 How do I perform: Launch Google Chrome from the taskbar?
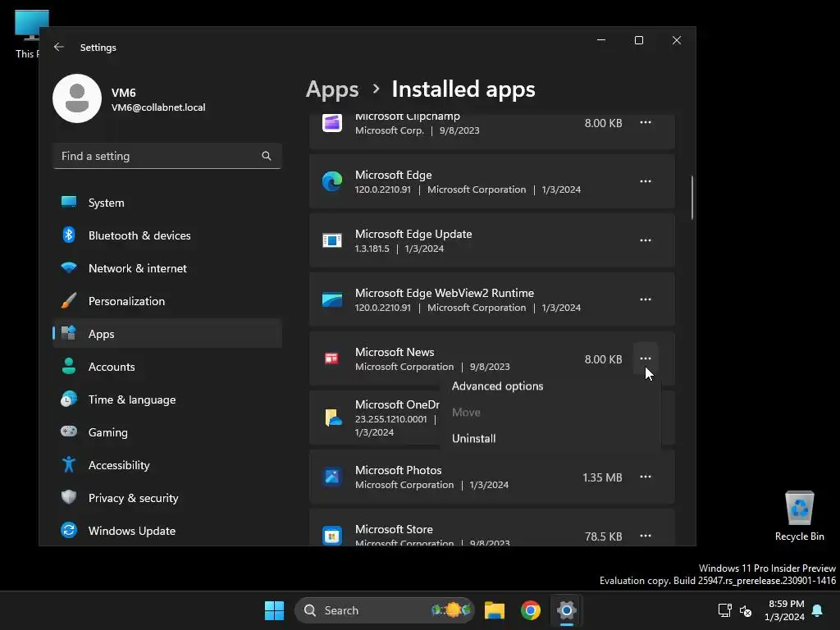(x=531, y=610)
